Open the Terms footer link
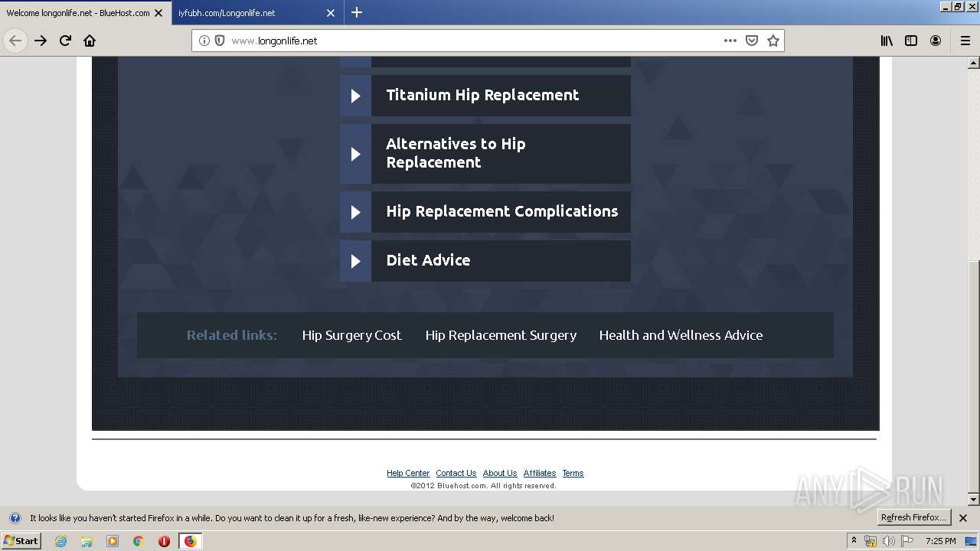Image resolution: width=980 pixels, height=551 pixels. point(573,473)
